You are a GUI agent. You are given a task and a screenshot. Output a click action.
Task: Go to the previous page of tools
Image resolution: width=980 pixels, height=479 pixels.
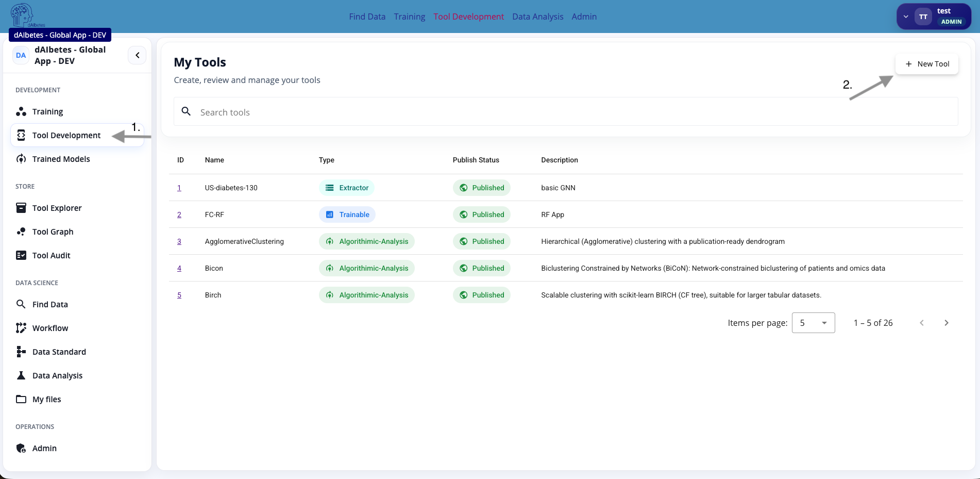(922, 323)
